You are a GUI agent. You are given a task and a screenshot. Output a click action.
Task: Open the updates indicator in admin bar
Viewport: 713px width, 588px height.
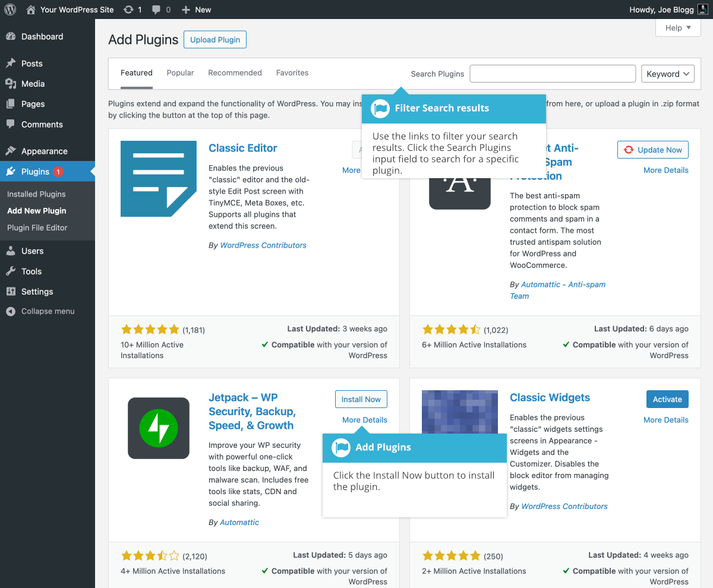[x=132, y=10]
